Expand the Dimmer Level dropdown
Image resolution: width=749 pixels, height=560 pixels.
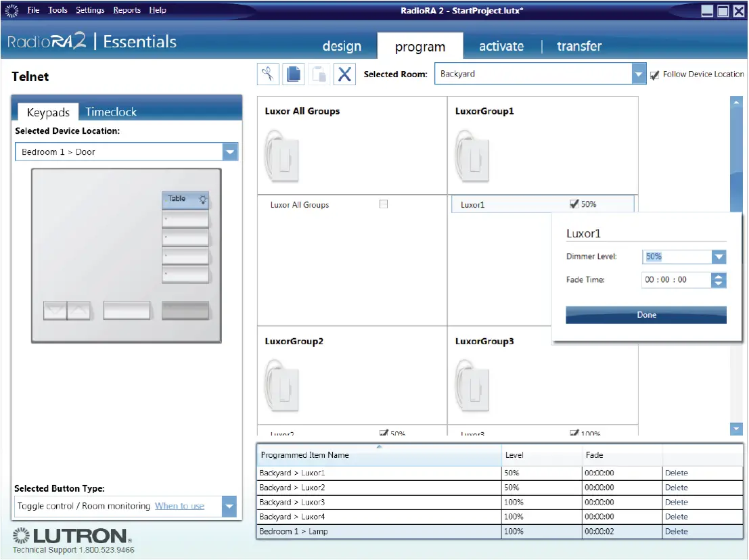click(x=719, y=257)
